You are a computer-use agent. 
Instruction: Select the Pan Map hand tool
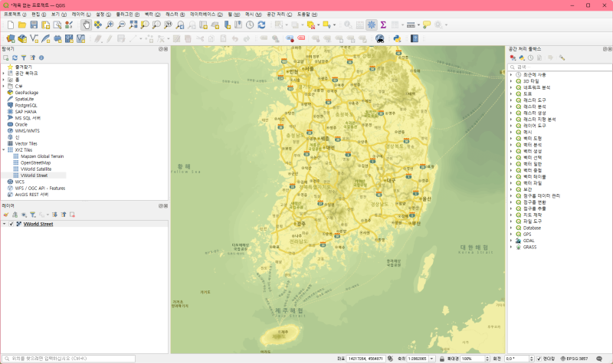86,25
